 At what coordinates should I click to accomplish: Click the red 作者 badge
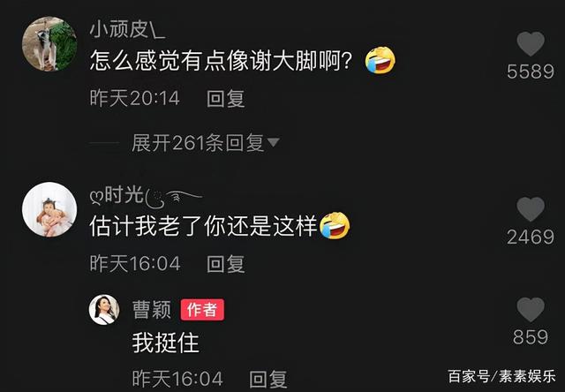click(202, 310)
